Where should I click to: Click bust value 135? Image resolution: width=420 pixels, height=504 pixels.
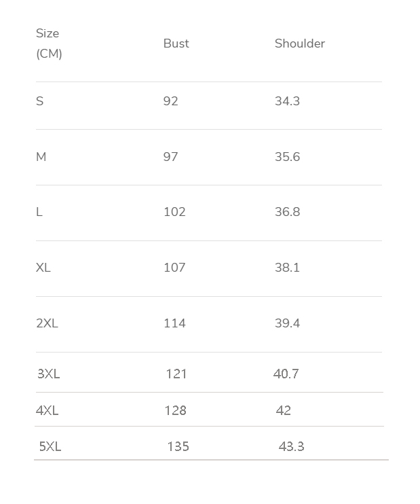tap(178, 446)
